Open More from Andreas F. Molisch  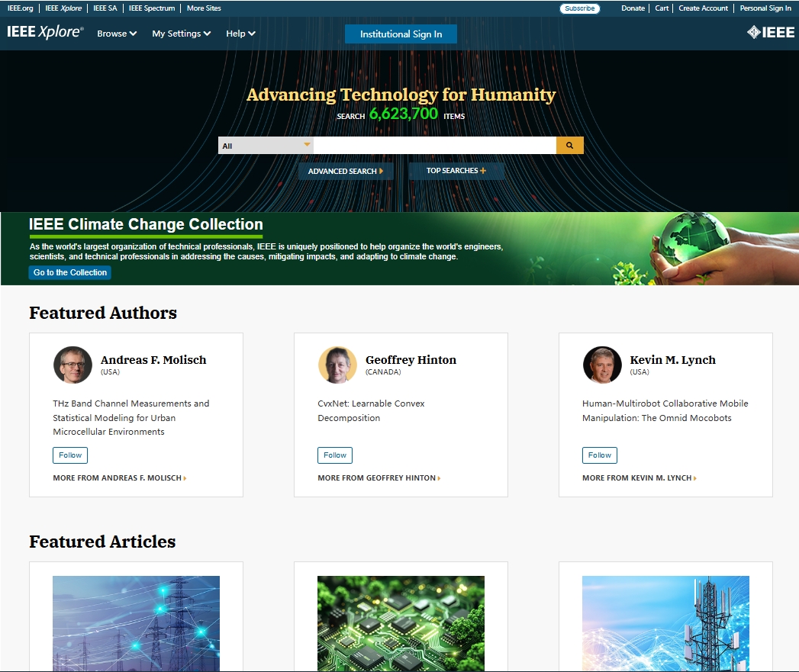[120, 478]
